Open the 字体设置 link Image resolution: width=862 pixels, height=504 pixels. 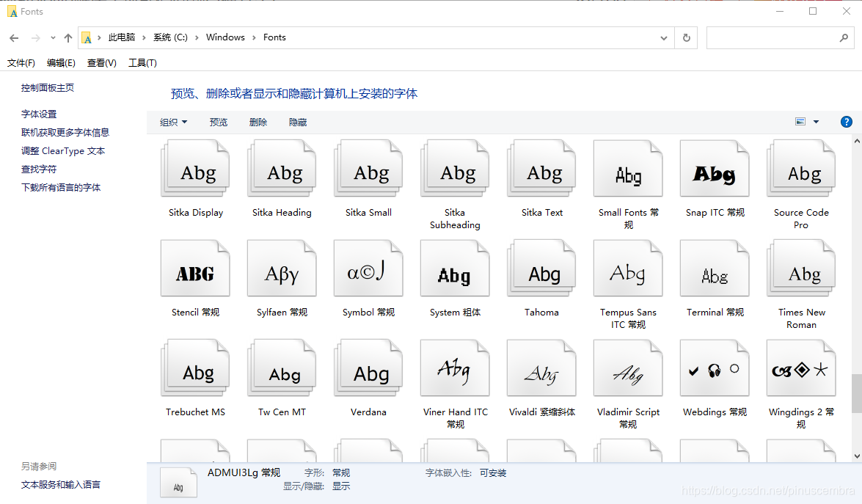tap(39, 114)
